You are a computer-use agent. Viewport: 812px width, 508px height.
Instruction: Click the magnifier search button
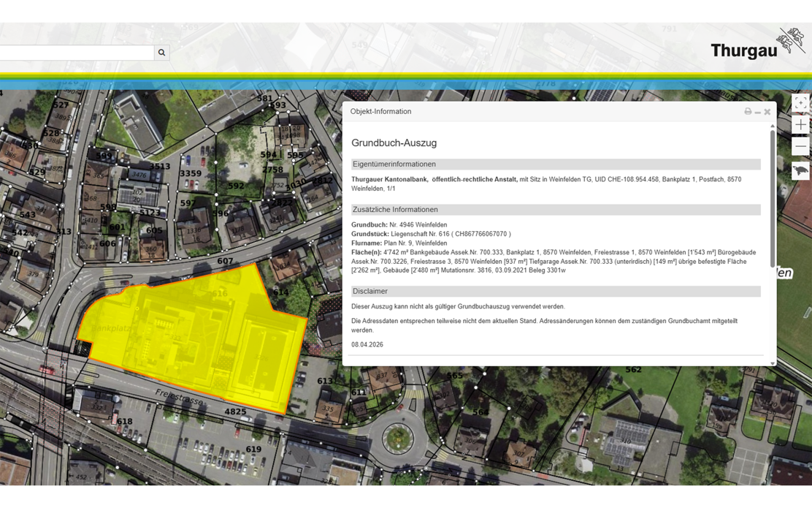click(x=161, y=53)
